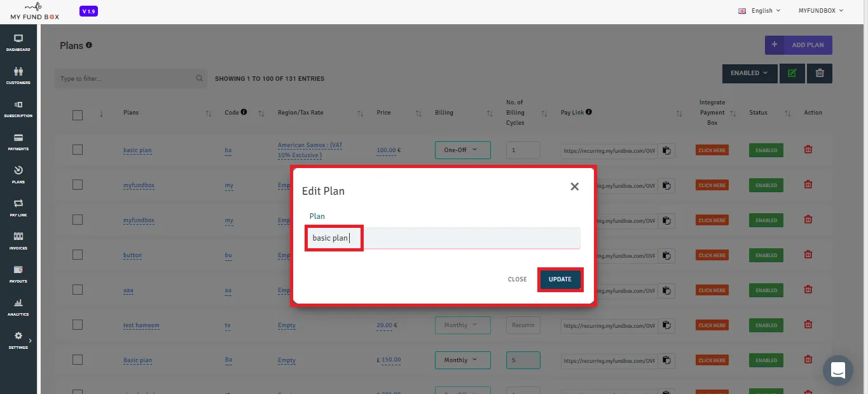Go to Customers in the sidebar
This screenshot has height=394, width=868.
(x=18, y=76)
